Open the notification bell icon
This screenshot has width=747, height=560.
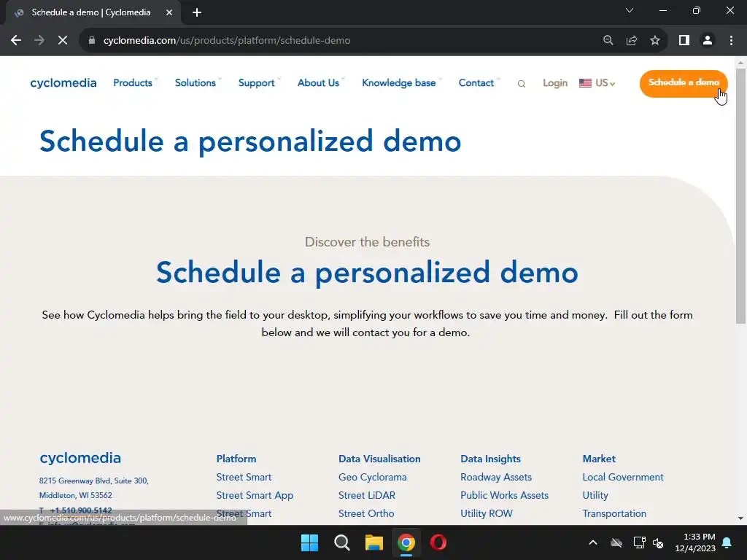tap(727, 542)
